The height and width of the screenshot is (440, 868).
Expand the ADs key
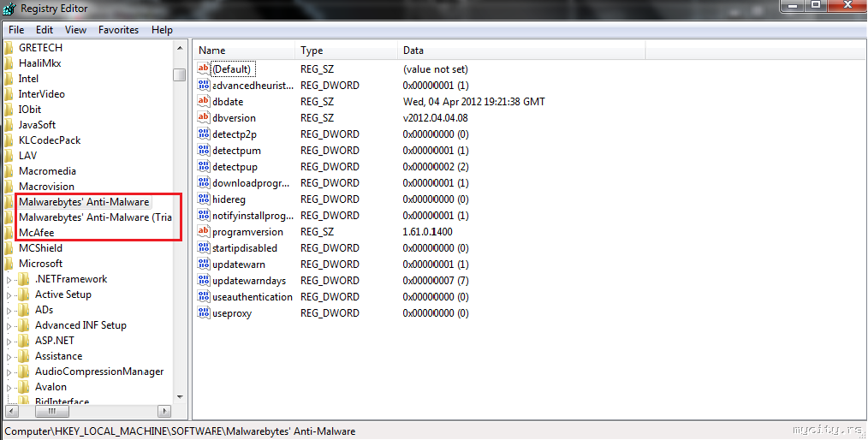(9, 311)
